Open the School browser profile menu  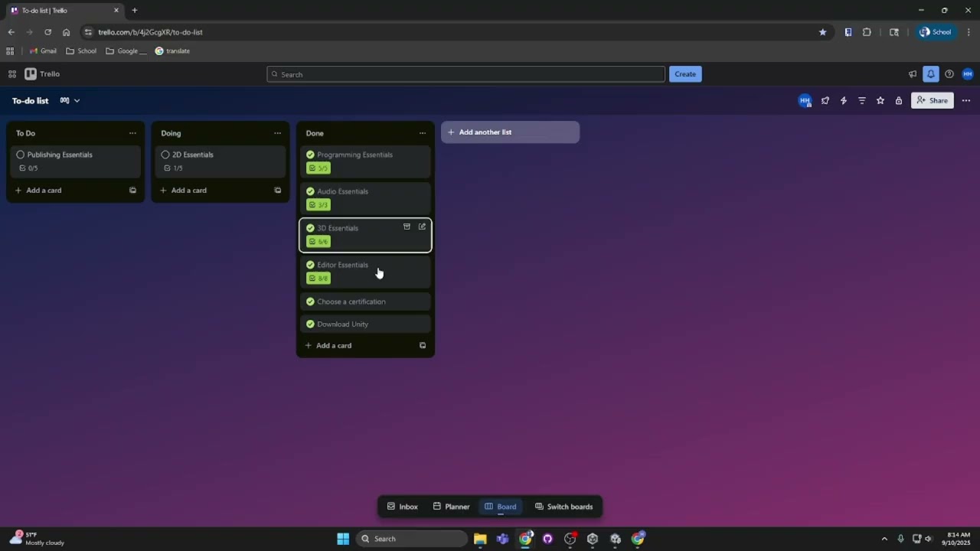coord(936,32)
